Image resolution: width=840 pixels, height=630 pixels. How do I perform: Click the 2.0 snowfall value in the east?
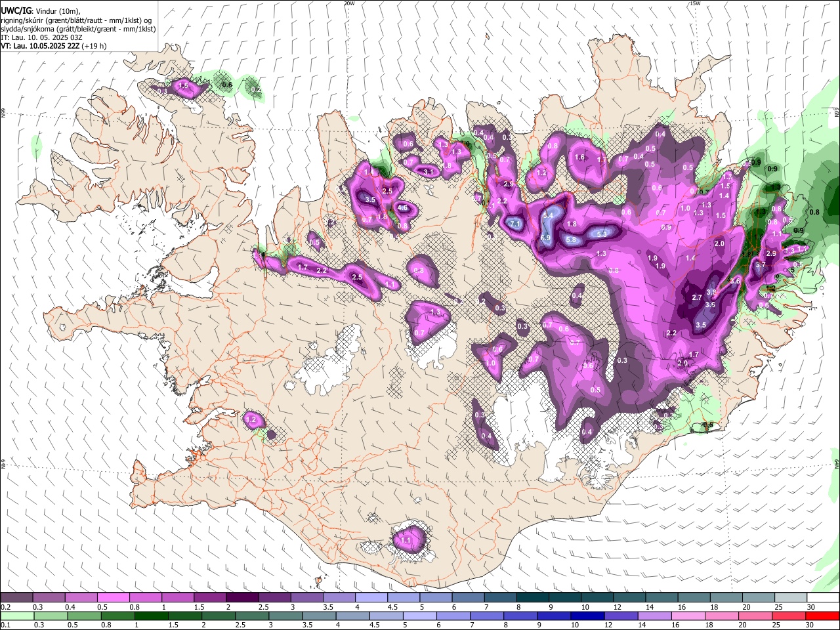(719, 243)
